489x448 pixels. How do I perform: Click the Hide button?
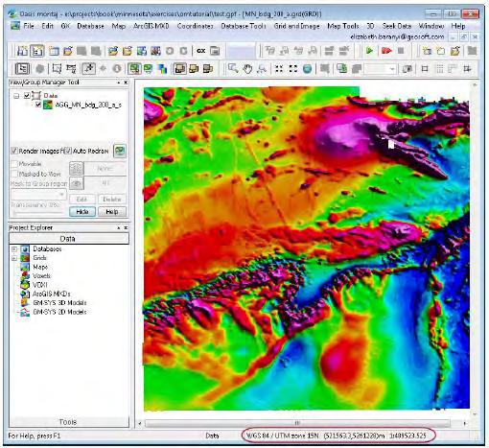82,211
